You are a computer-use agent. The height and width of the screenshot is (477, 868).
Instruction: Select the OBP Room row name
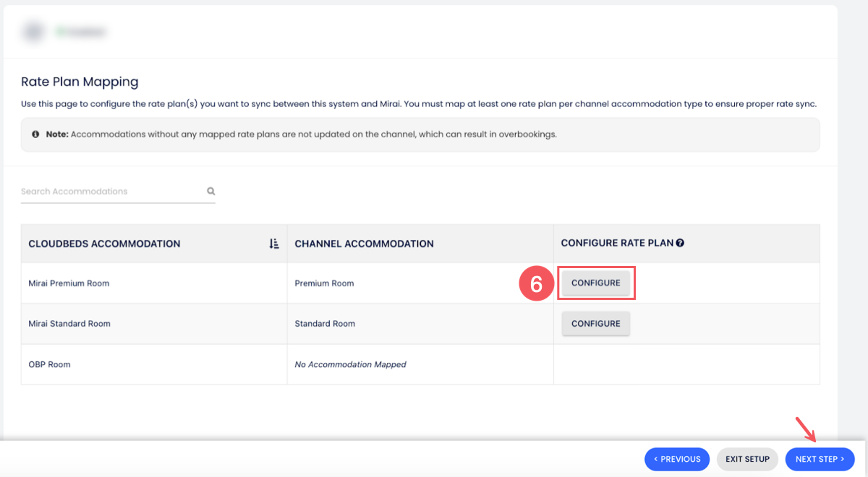49,364
